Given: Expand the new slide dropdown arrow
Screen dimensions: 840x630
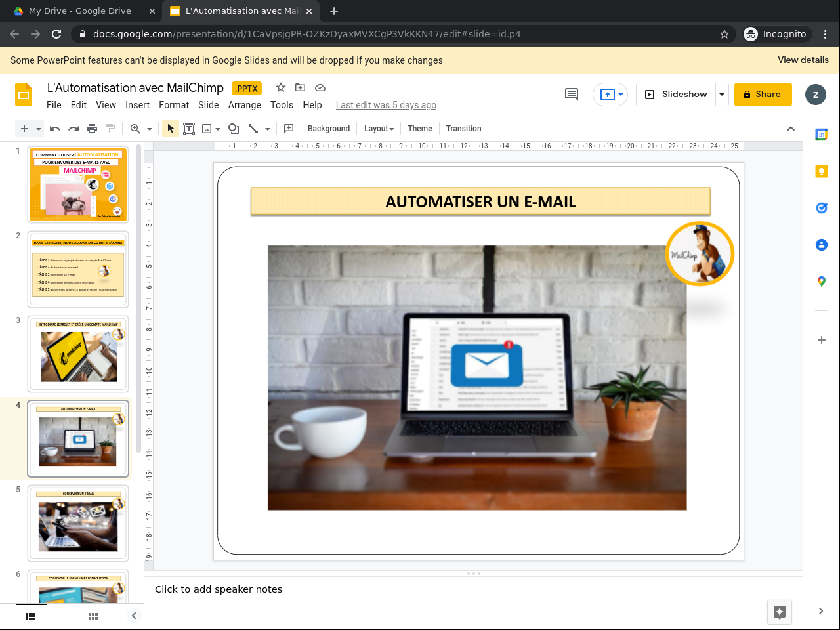Looking at the screenshot, I should (39, 129).
